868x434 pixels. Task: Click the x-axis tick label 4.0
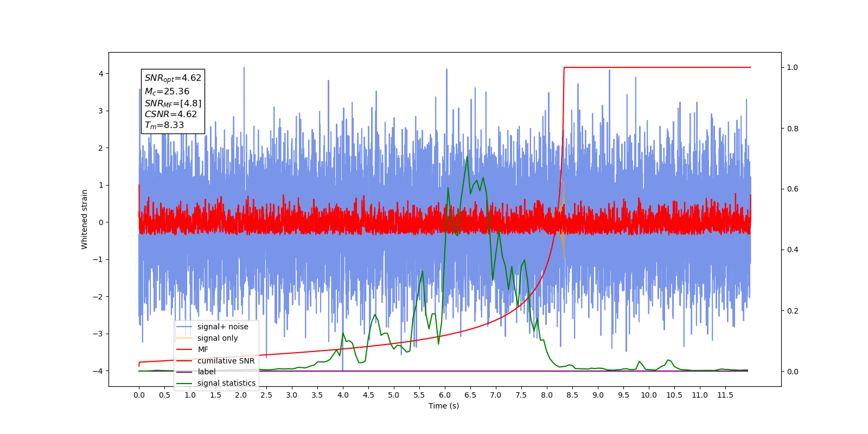point(343,395)
